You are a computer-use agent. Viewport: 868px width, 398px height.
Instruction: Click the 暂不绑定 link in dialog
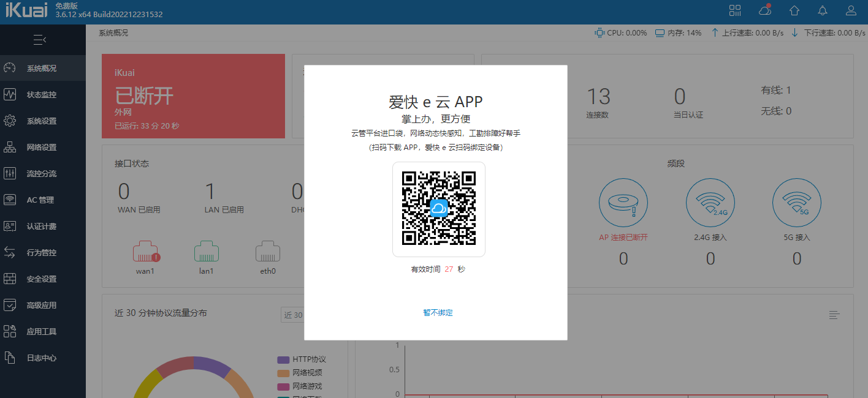click(x=438, y=313)
